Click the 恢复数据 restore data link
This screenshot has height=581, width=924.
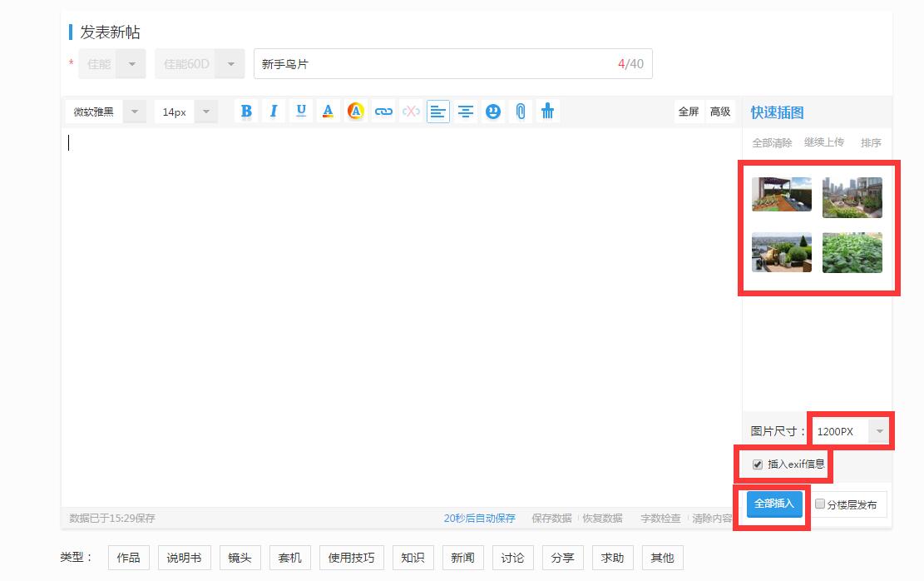(604, 518)
